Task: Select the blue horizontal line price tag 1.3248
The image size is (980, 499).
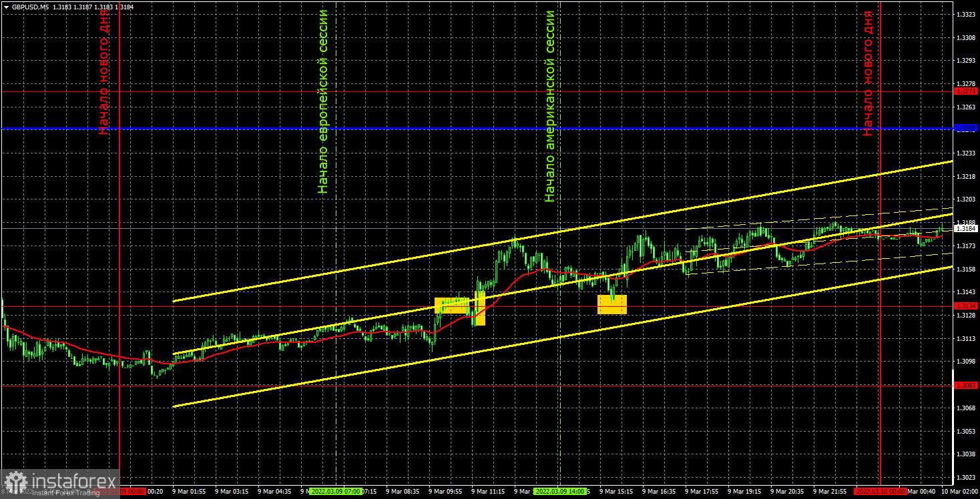Action: pos(965,127)
